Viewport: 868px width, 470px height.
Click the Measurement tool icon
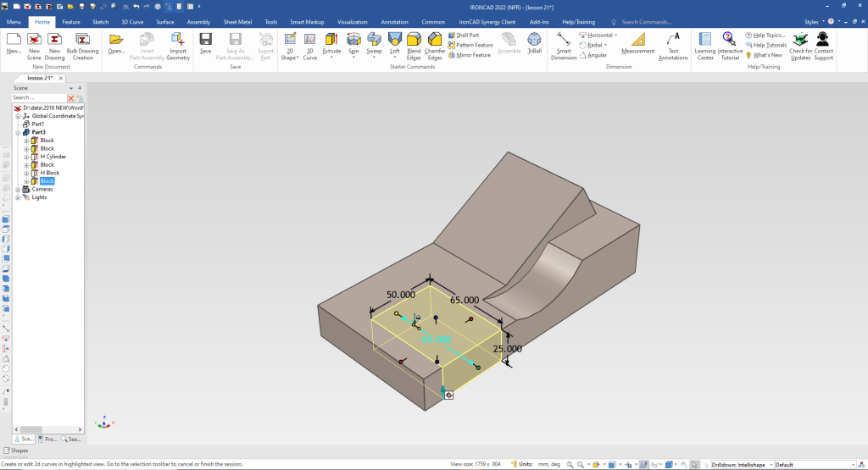(637, 40)
